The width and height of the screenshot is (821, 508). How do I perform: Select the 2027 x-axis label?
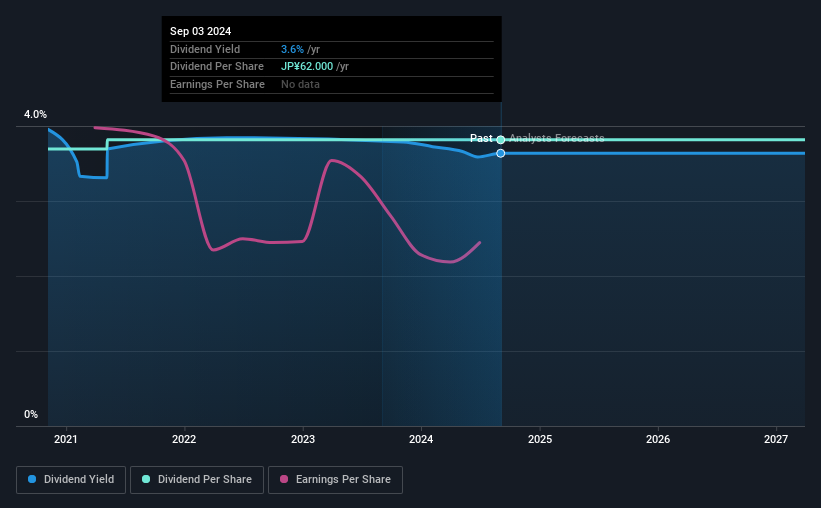(775, 439)
